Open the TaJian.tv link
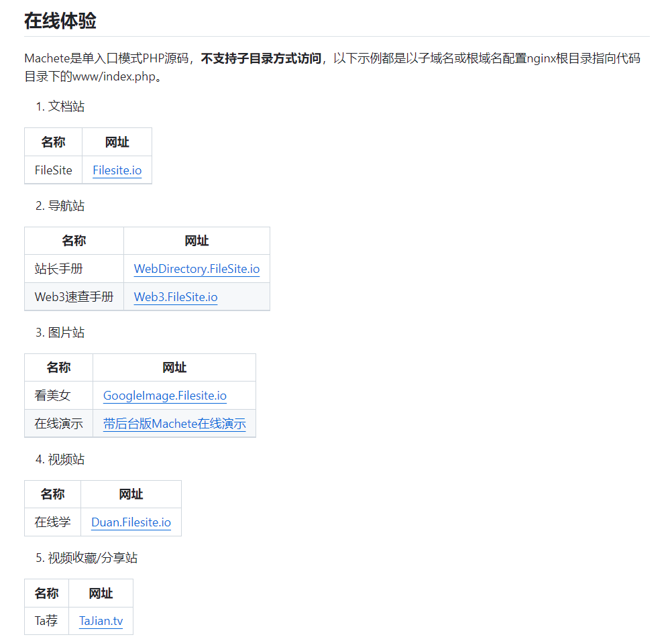This screenshot has height=637, width=672. pyautogui.click(x=101, y=621)
